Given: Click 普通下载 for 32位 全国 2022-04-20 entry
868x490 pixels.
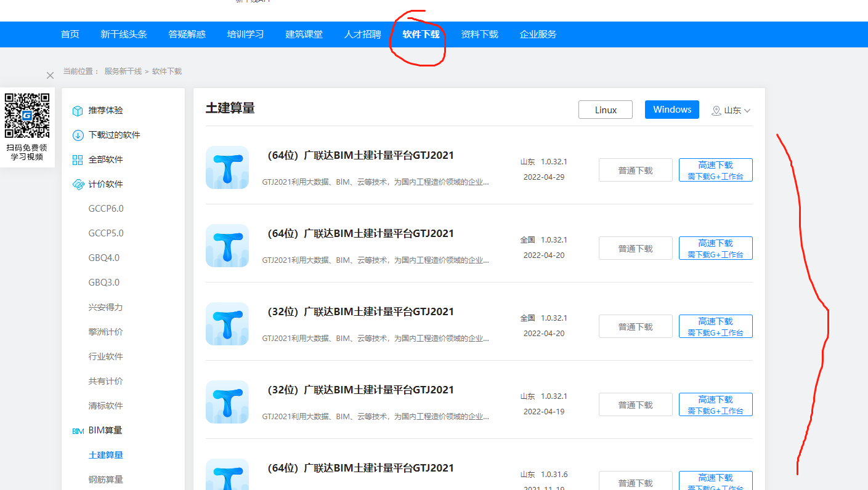Looking at the screenshot, I should pyautogui.click(x=636, y=326).
